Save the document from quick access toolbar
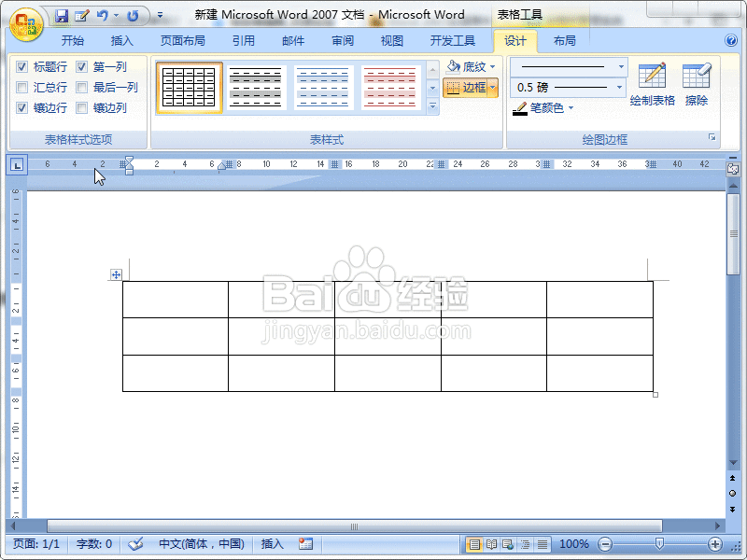The width and height of the screenshot is (747, 560). click(62, 16)
